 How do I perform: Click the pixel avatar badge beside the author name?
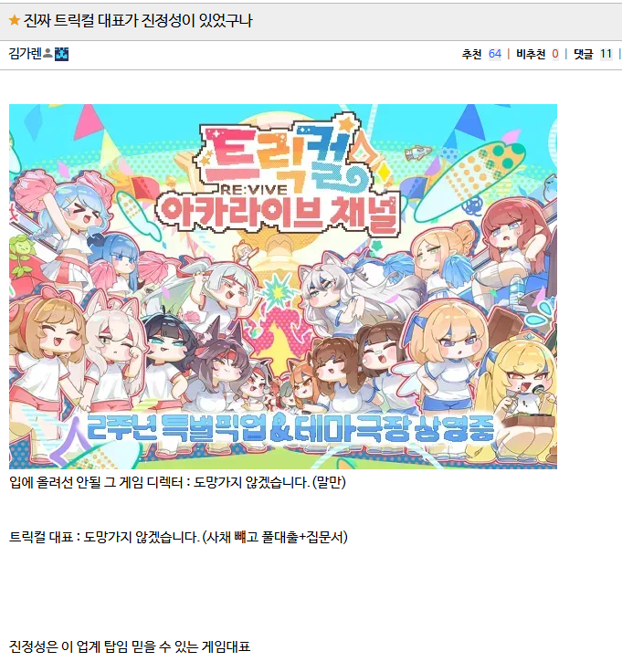click(62, 54)
